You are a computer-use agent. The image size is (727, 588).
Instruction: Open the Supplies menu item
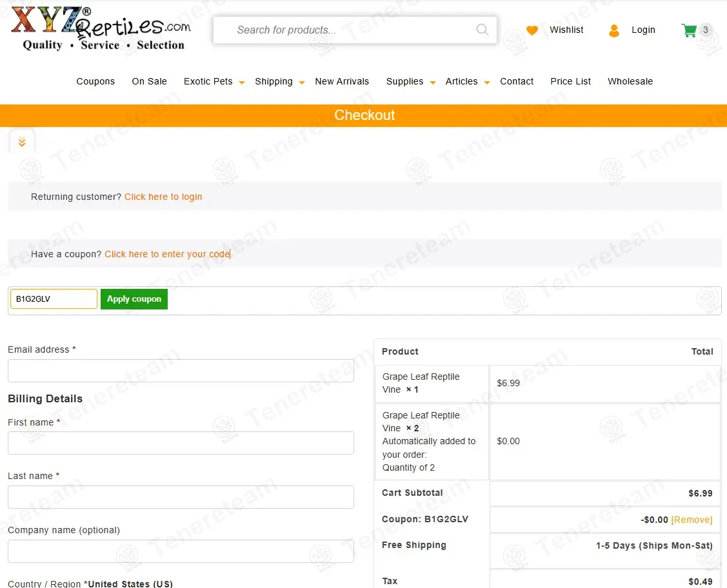(404, 81)
